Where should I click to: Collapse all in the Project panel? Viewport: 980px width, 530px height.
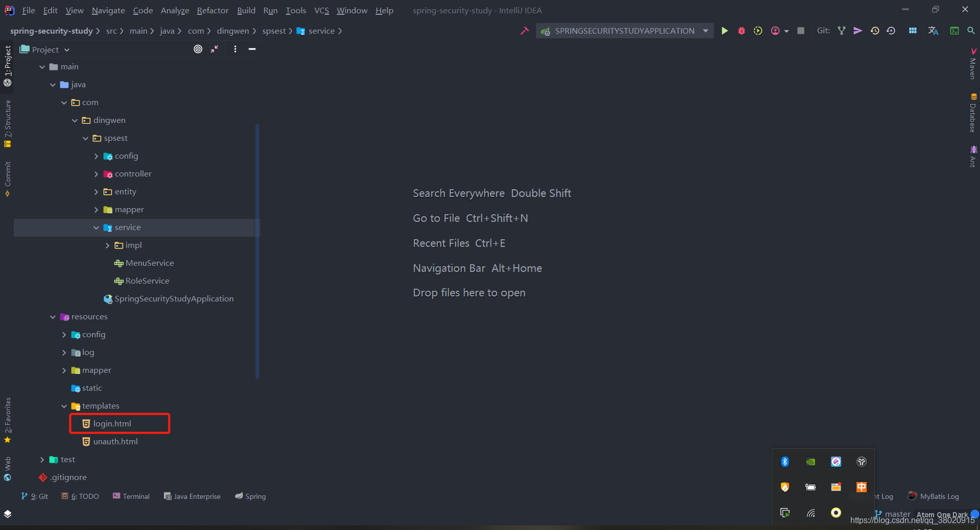(214, 49)
